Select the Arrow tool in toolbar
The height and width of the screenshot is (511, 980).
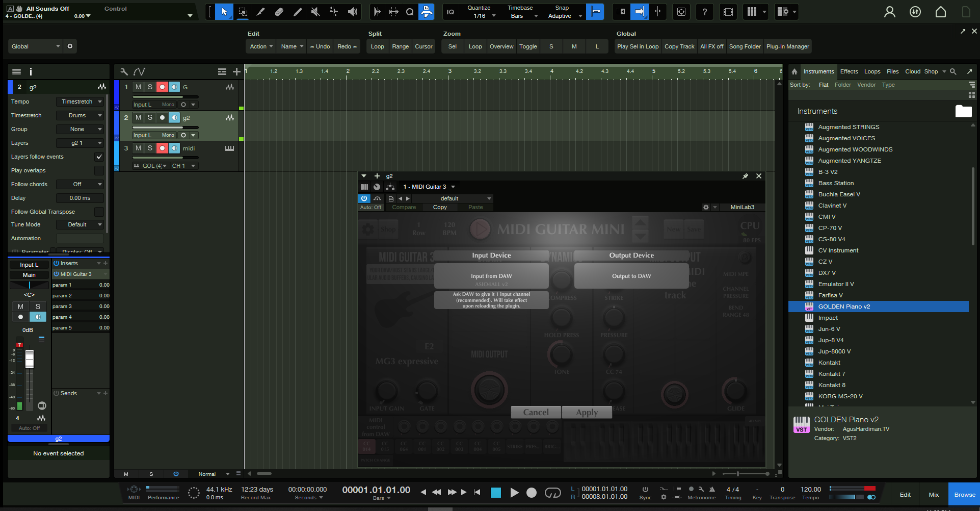tap(224, 12)
